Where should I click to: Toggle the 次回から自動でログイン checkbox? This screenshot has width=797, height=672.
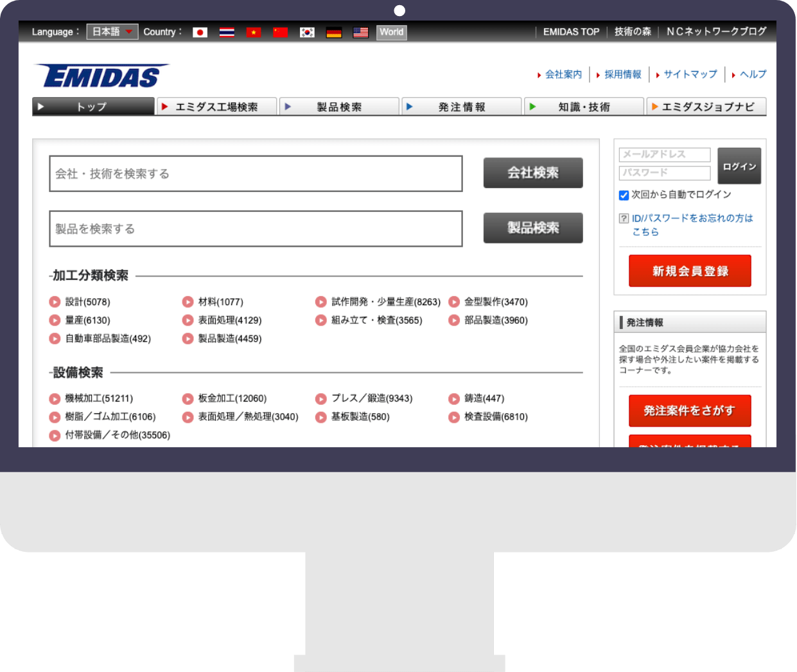tap(624, 195)
